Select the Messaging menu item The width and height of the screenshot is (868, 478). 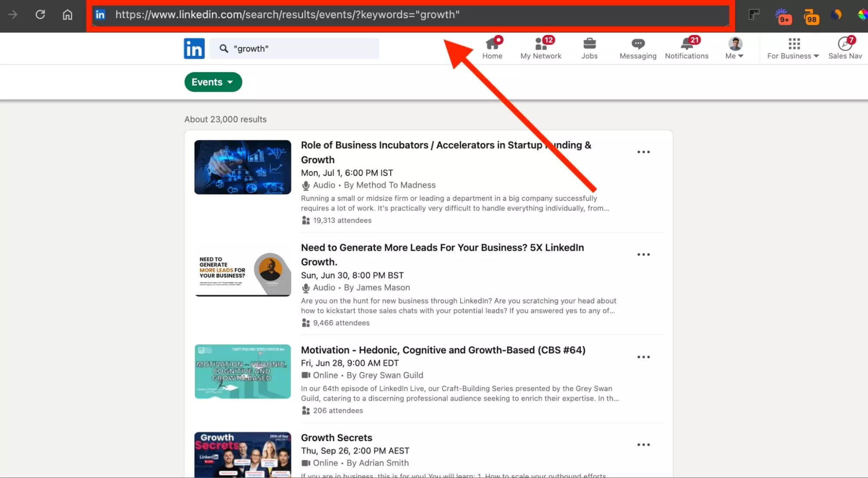(x=637, y=48)
